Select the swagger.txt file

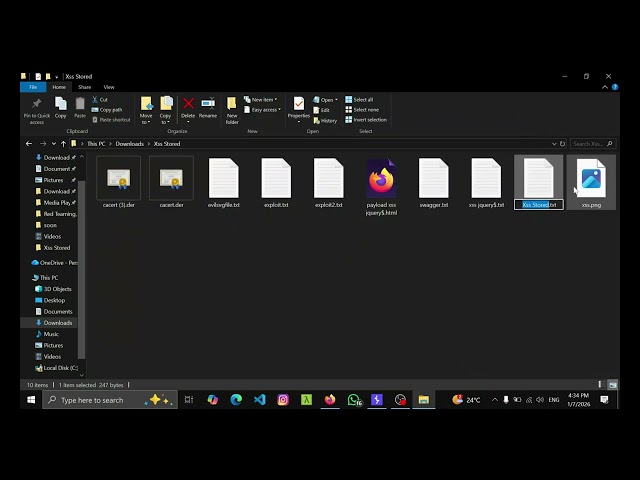click(x=434, y=182)
